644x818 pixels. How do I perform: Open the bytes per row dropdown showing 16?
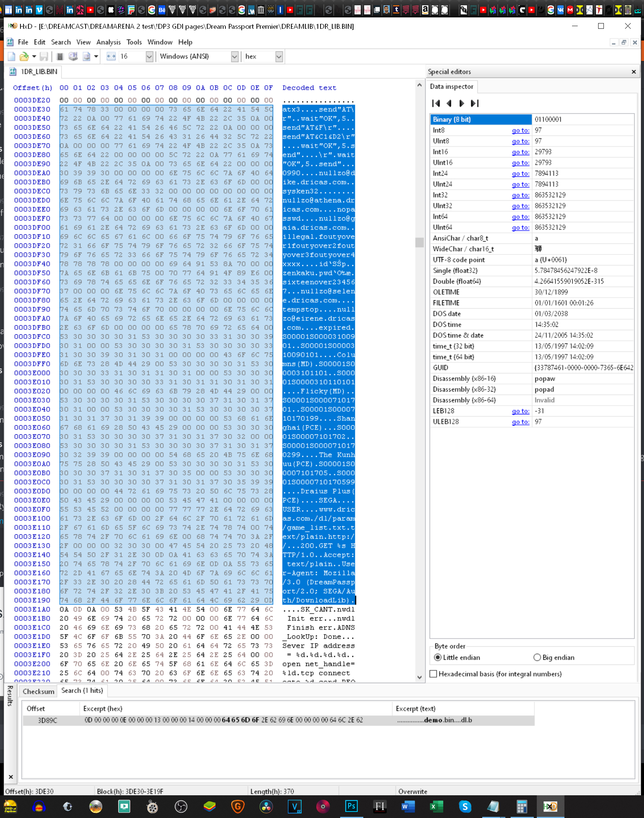(150, 56)
